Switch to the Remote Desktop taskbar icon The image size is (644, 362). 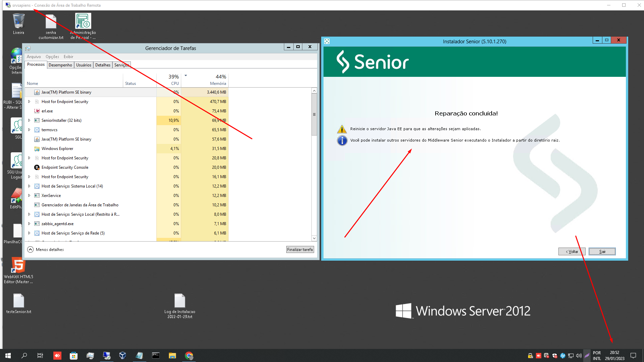click(106, 356)
